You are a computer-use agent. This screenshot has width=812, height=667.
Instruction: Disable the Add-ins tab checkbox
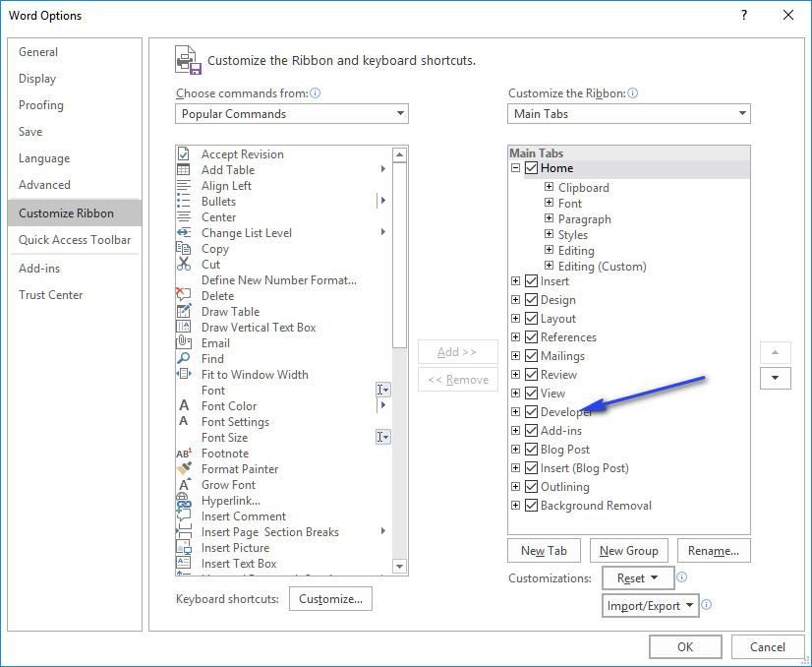click(531, 430)
